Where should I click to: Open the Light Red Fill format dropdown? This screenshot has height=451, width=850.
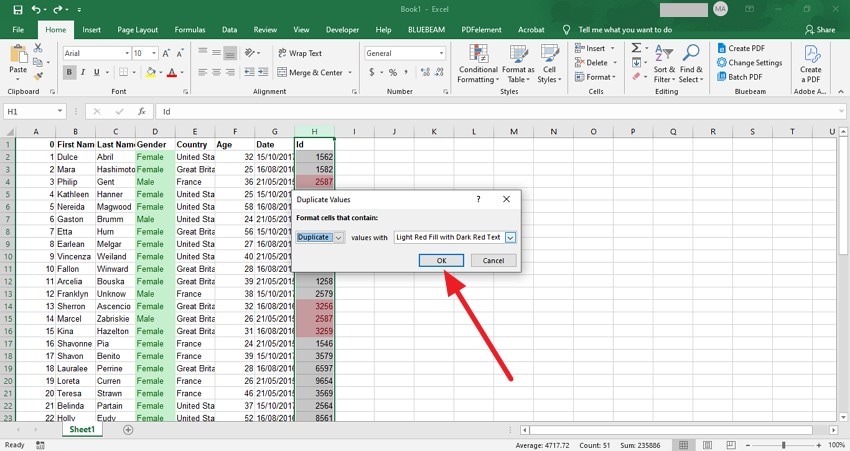tap(510, 237)
